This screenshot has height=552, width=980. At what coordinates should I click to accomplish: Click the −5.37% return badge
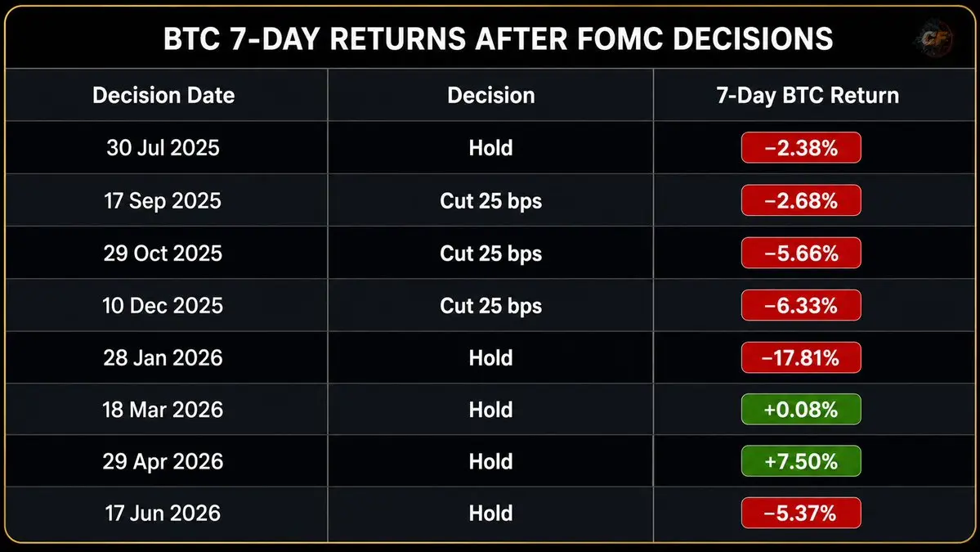coord(801,514)
